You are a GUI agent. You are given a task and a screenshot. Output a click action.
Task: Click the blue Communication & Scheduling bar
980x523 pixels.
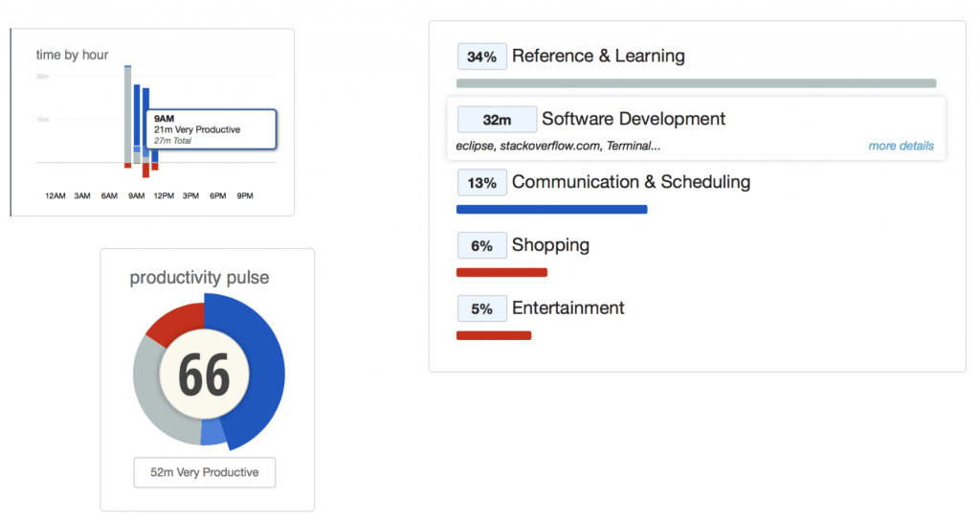click(x=552, y=210)
